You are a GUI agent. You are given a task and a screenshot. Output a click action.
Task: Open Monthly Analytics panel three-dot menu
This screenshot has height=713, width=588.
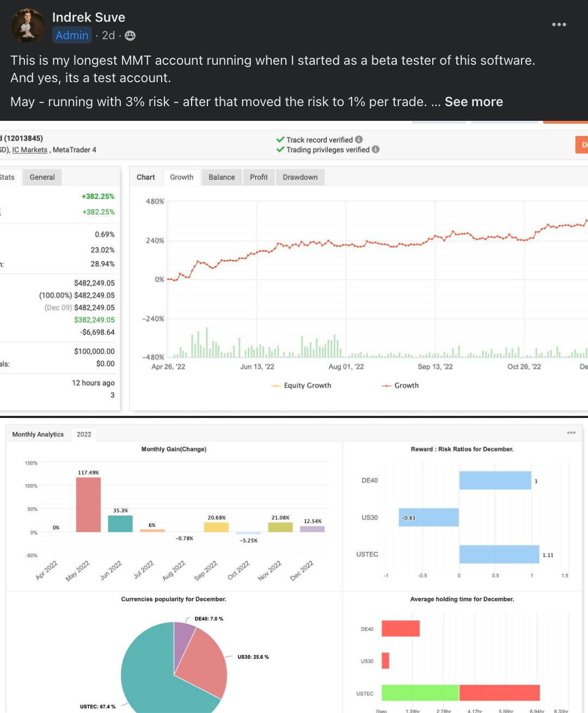coord(571,433)
